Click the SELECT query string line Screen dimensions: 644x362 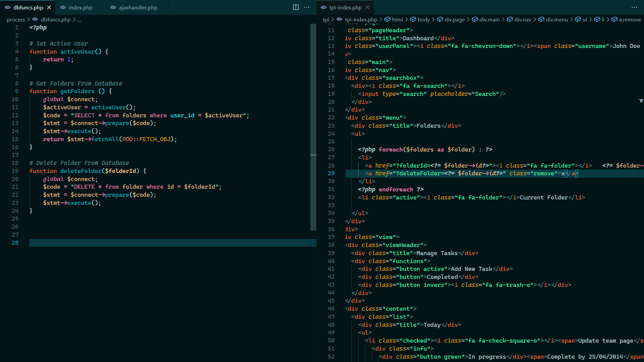[146, 115]
